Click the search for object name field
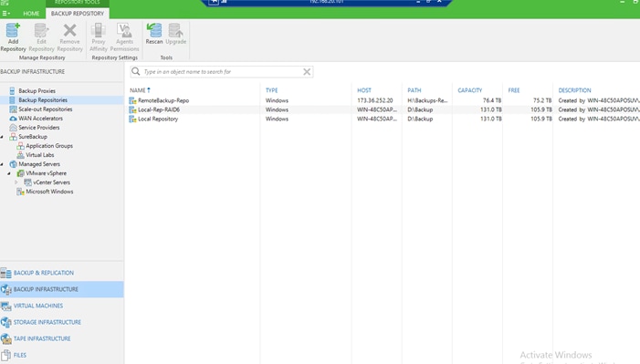 pyautogui.click(x=222, y=72)
